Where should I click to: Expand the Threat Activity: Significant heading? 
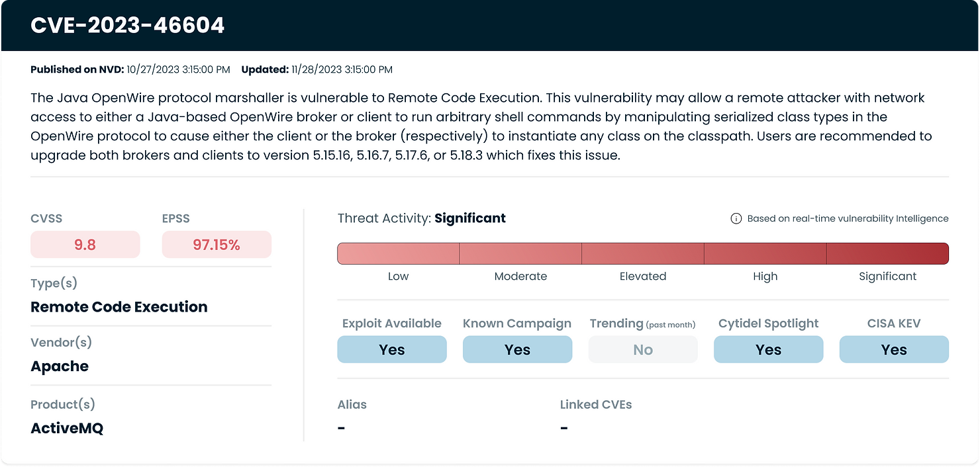[x=421, y=218]
